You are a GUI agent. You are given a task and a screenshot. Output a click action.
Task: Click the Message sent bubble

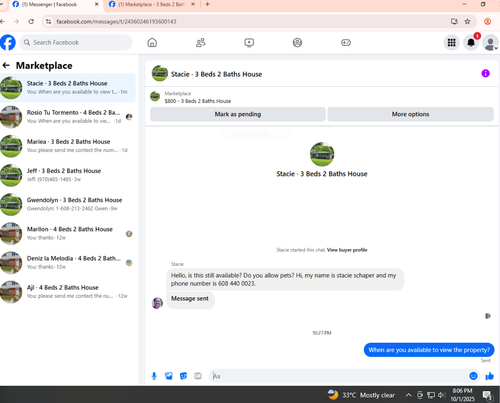point(190,299)
